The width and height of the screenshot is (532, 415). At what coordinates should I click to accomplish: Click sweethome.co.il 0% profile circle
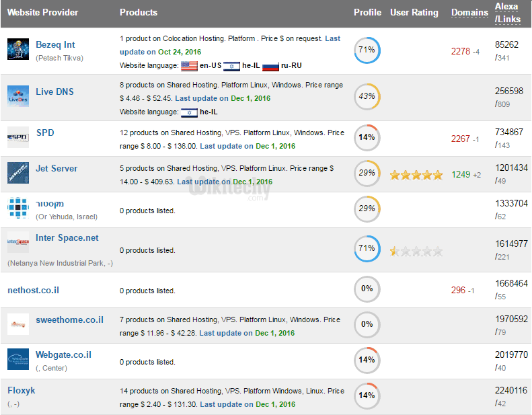tap(367, 325)
